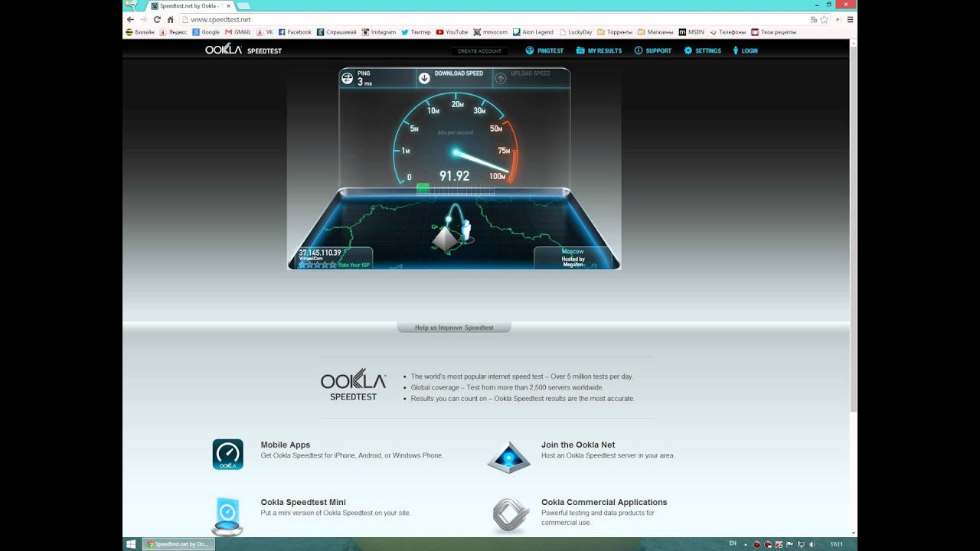Open Pingtest from the header

tap(544, 51)
